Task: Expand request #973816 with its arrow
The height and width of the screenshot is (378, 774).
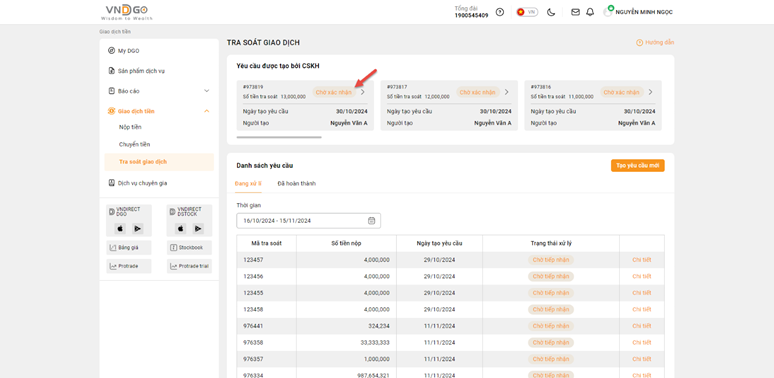Action: tap(651, 92)
